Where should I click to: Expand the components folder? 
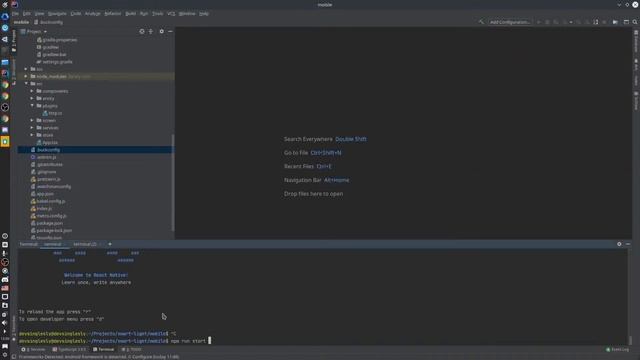[32, 91]
